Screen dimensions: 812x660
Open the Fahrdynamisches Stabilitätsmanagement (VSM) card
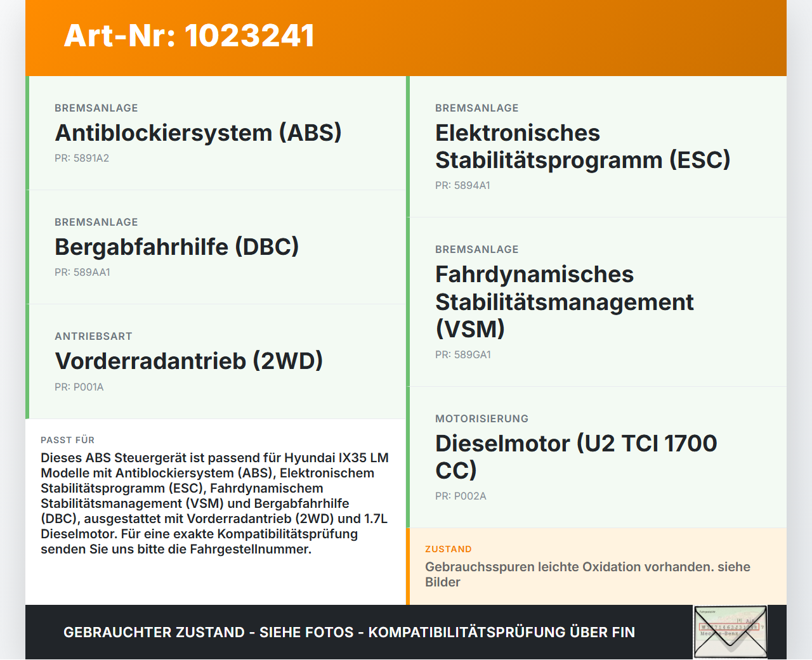click(x=565, y=302)
